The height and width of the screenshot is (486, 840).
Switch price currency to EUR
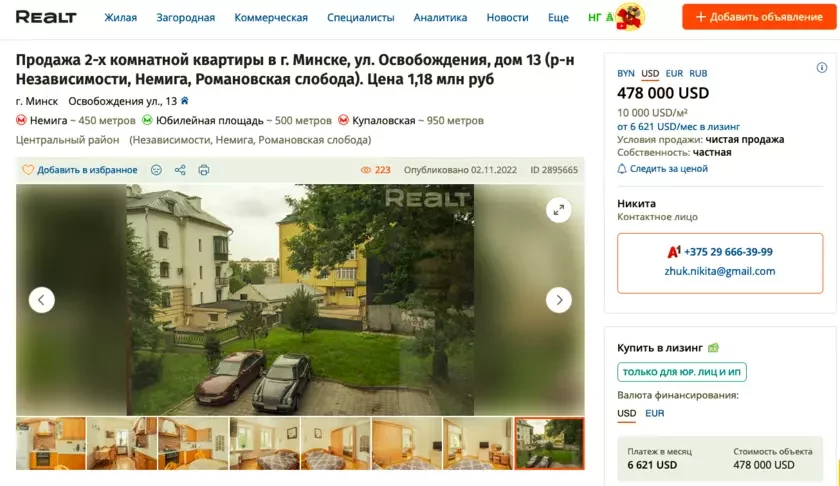674,73
